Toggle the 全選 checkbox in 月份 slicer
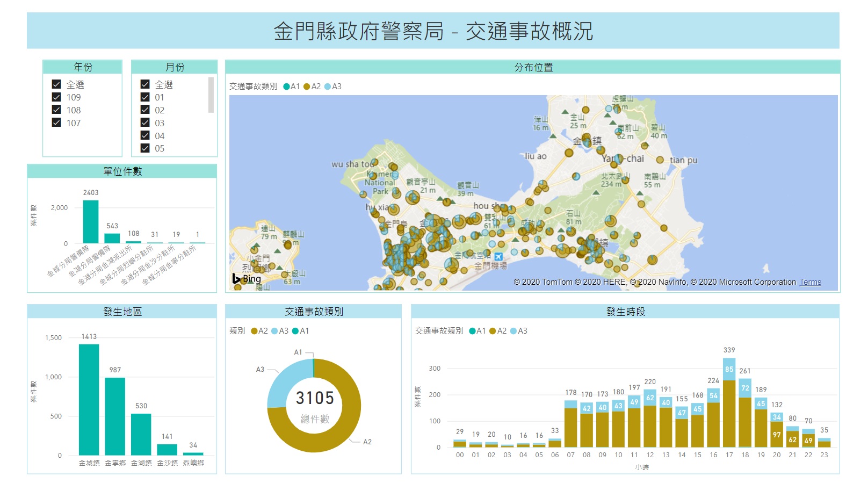Screen dimensions: 868x483 click(x=145, y=84)
